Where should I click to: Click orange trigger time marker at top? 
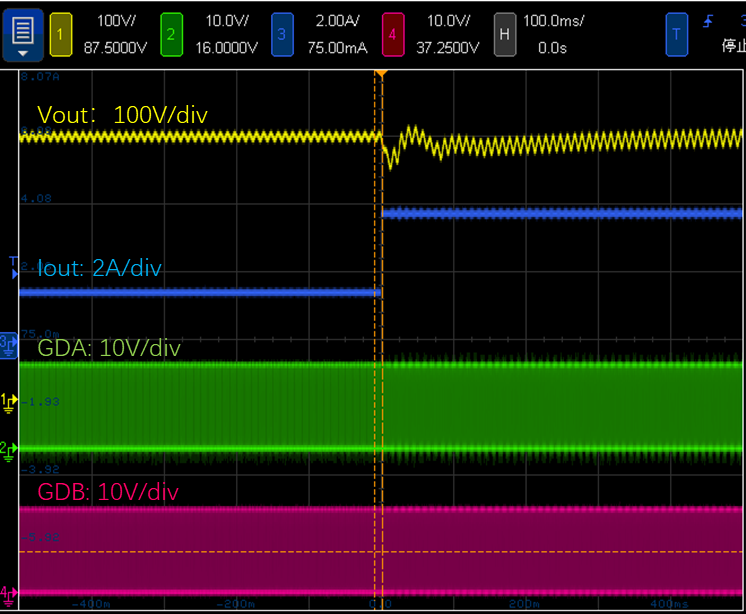(x=379, y=74)
